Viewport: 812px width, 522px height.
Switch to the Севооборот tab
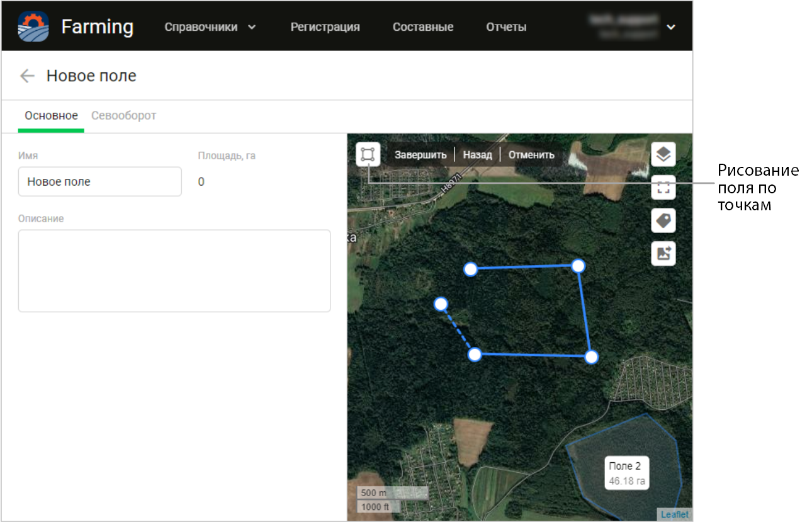pos(123,116)
